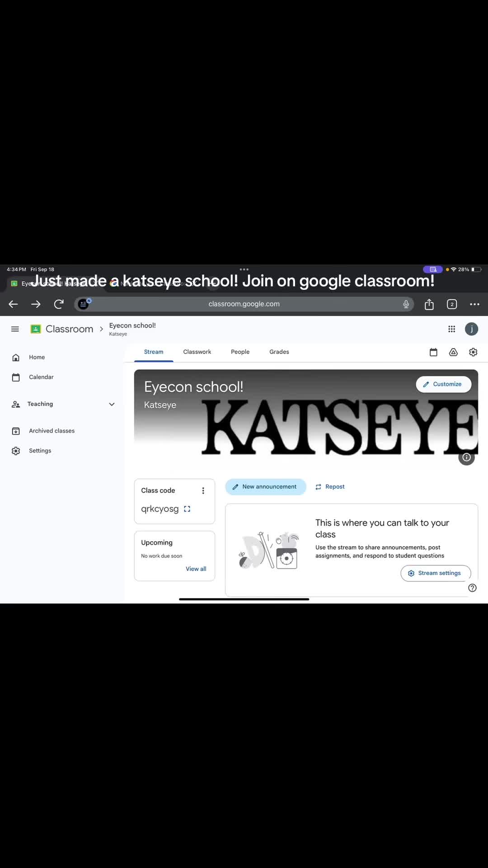Click the Repost button
This screenshot has width=488, height=868.
pyautogui.click(x=330, y=487)
